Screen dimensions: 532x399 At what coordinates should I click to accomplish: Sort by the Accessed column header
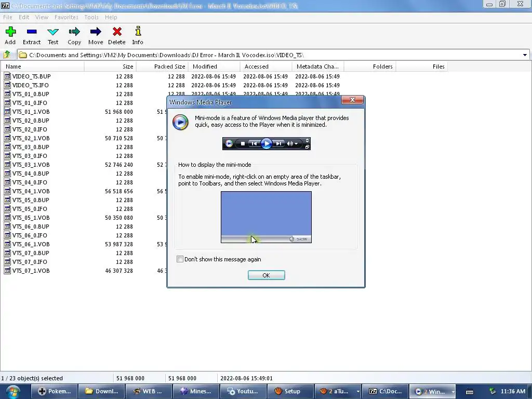click(266, 66)
